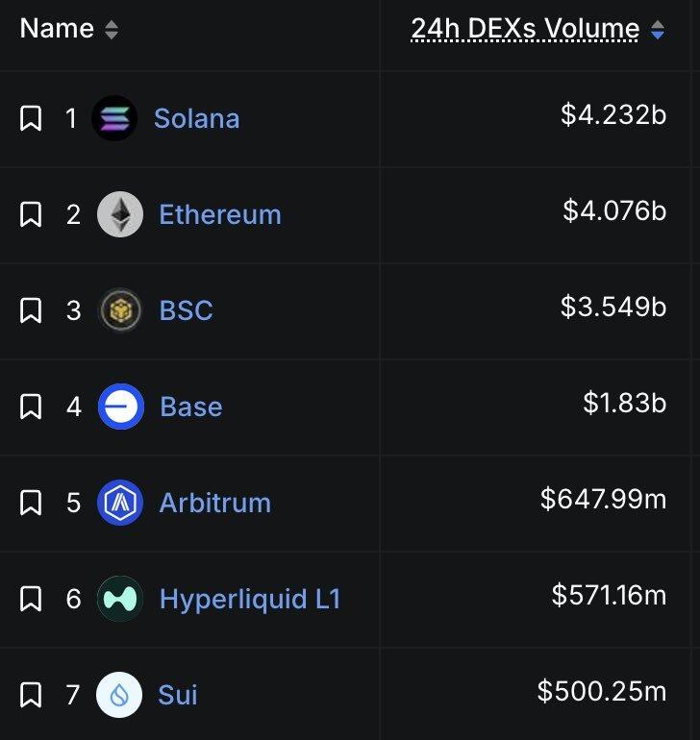Click the 24h DEXs Volume header text
The image size is (700, 740).
525,29
